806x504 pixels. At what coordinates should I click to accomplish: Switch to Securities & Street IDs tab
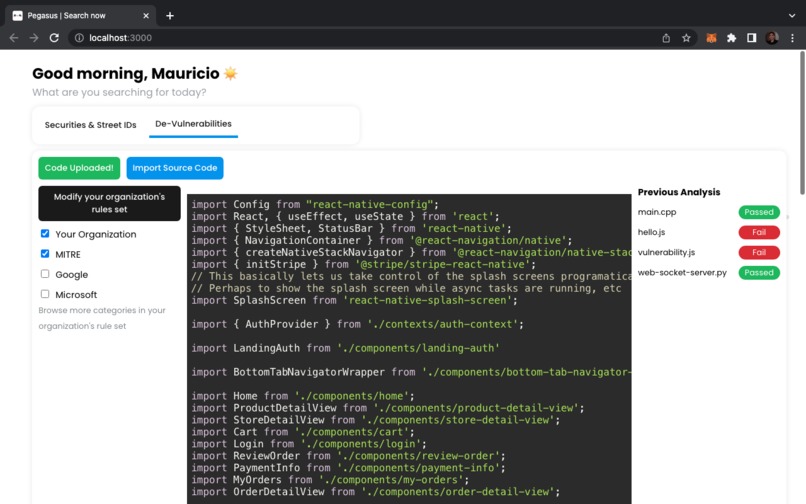click(90, 125)
